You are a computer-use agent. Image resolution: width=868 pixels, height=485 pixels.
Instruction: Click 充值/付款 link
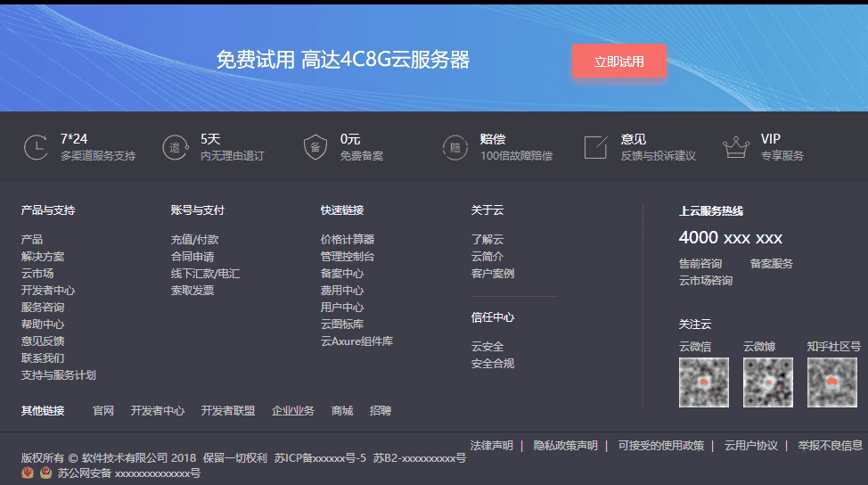click(195, 239)
